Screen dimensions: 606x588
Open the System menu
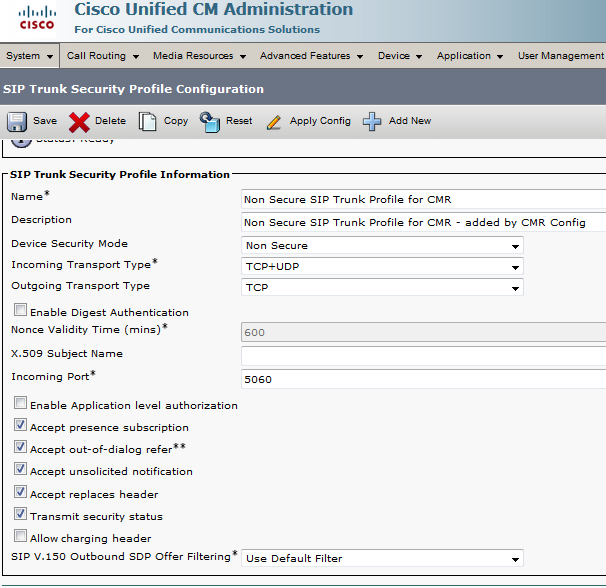tap(29, 56)
